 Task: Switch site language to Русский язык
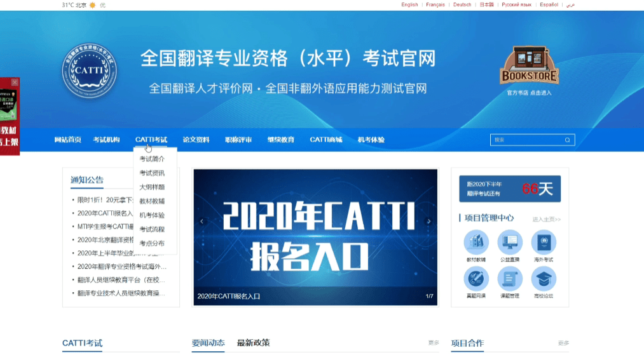[x=517, y=5]
